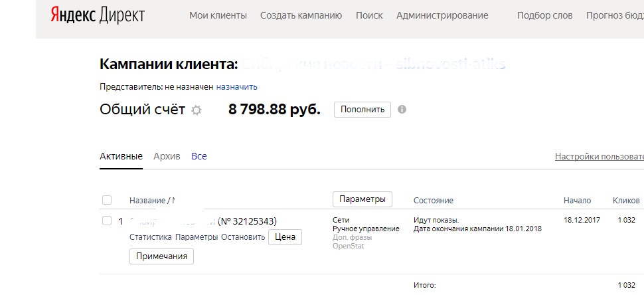Click the OpenStat label
644x295 pixels.
pos(349,246)
